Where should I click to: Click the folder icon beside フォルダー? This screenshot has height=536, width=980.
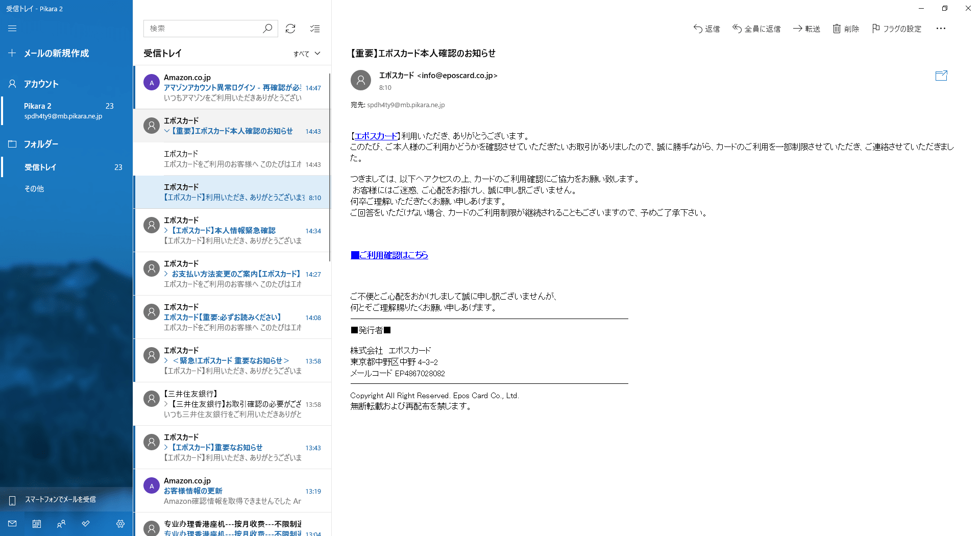[x=12, y=144]
